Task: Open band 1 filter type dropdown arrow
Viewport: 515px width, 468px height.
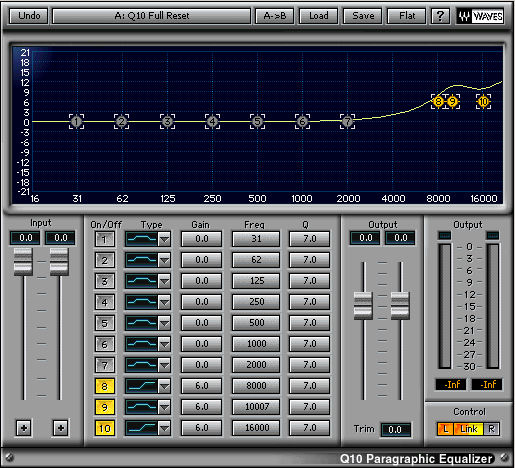Action: (x=164, y=239)
